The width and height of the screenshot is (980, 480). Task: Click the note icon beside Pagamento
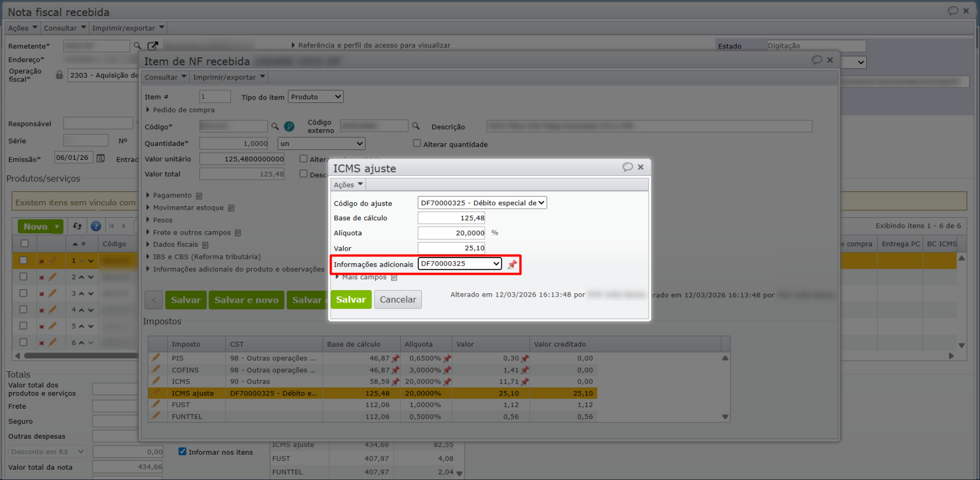coord(199,196)
